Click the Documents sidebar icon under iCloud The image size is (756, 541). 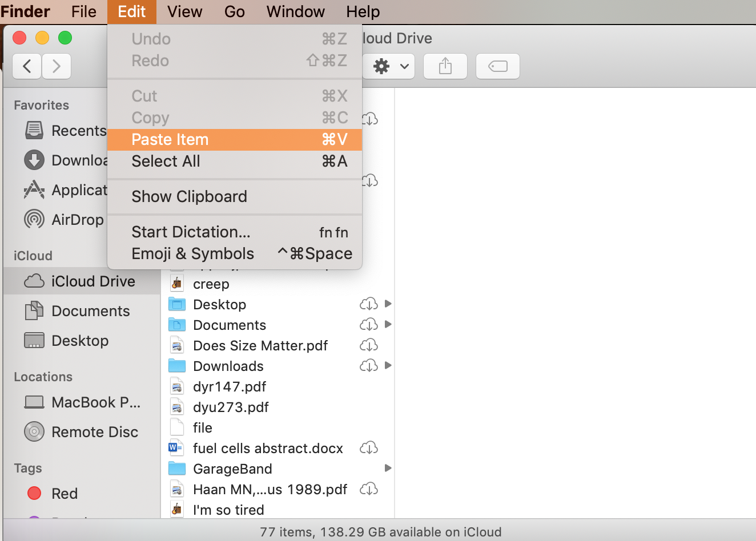point(34,311)
